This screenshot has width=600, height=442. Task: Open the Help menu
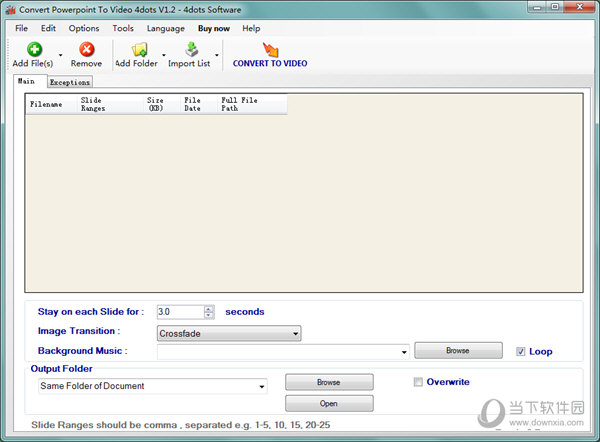click(251, 28)
